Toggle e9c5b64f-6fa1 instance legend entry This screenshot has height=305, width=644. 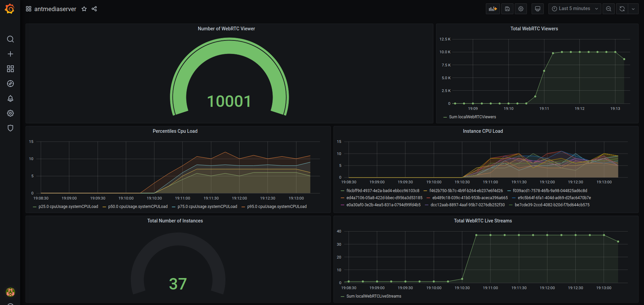(554, 198)
